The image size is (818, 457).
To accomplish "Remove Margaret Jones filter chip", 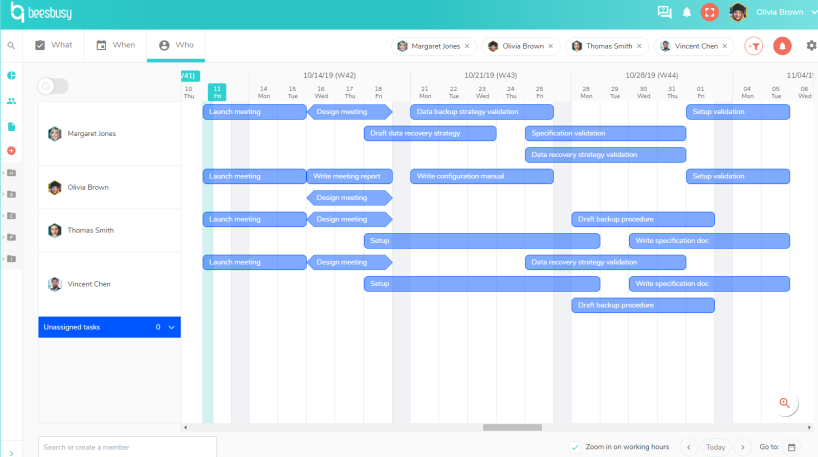I will click(x=467, y=46).
